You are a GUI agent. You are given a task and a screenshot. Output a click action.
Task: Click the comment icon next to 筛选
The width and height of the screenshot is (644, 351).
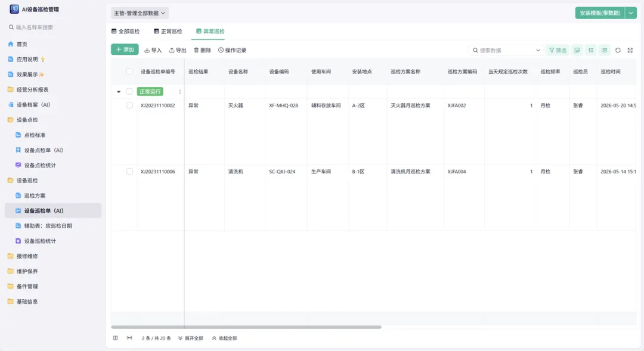[577, 50]
